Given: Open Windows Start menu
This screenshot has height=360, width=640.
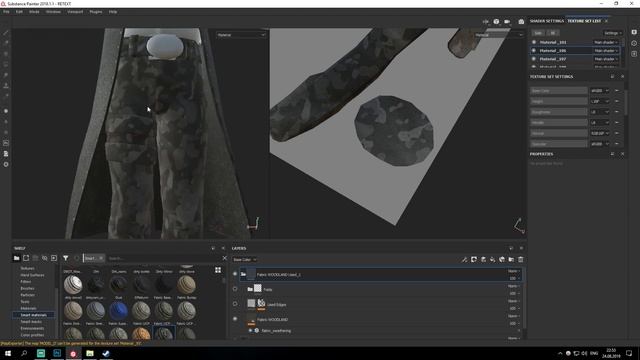Looking at the screenshot, I should click(8, 353).
